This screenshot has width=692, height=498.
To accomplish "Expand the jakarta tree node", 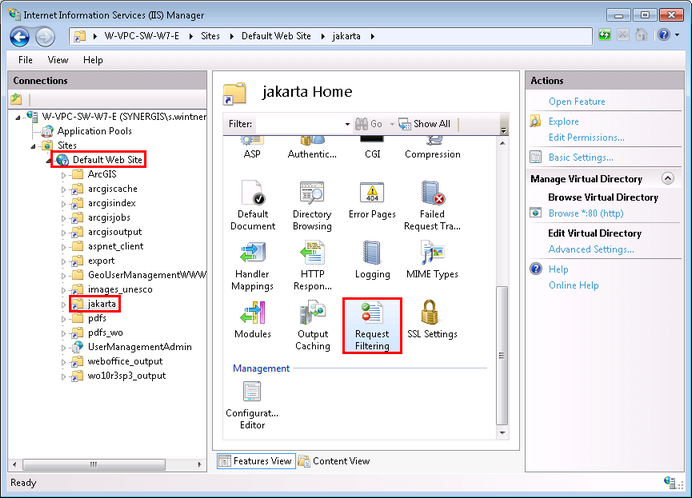I will click(65, 303).
